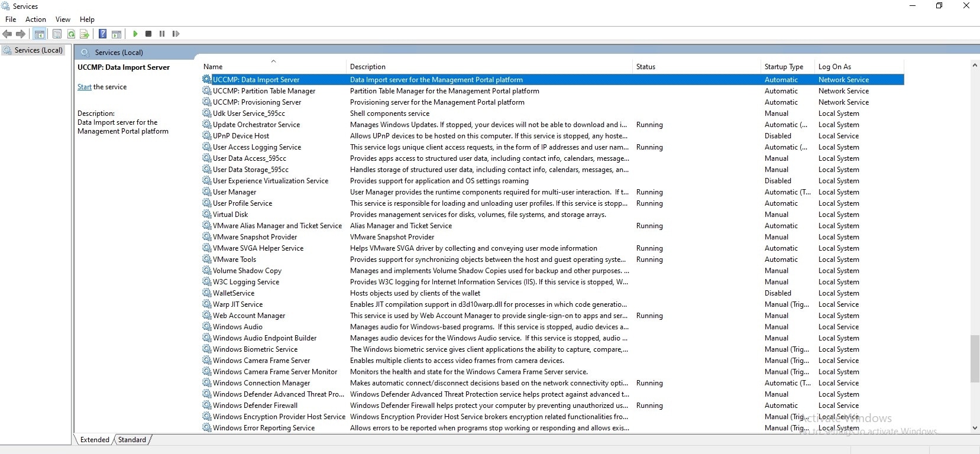Click the gear icon beside WalletService

pos(207,293)
